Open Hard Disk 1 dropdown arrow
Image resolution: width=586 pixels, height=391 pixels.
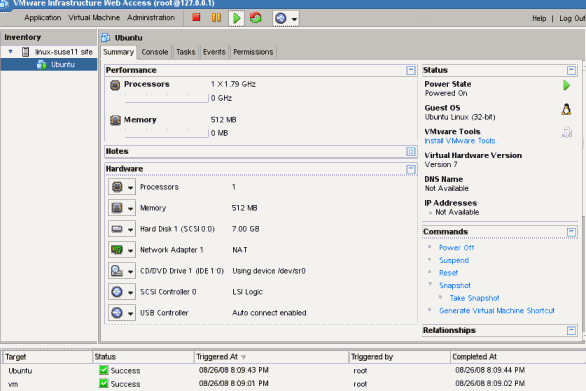(130, 229)
